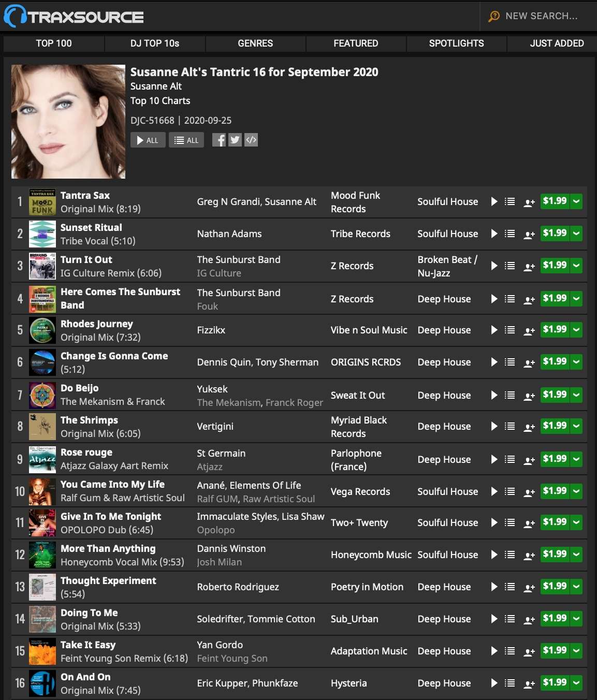This screenshot has height=700, width=597.
Task: Play Here Comes The Sunburst Band
Action: [x=494, y=299]
